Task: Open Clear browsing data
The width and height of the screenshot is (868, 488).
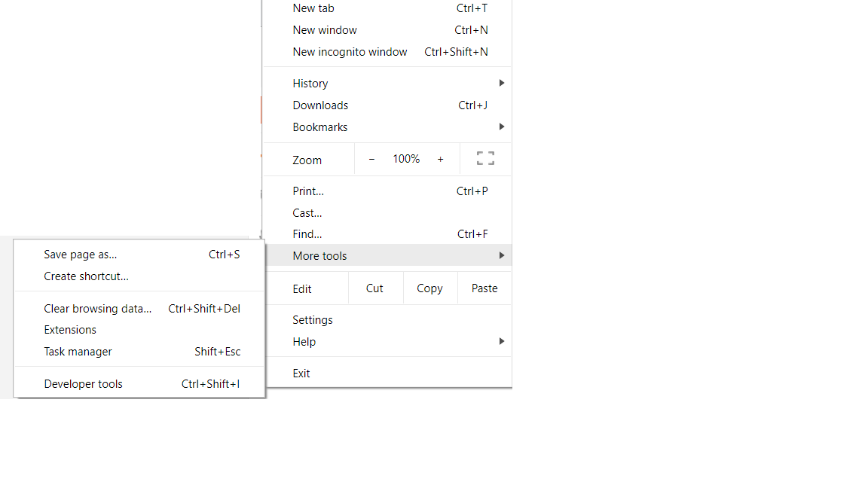Action: point(98,308)
